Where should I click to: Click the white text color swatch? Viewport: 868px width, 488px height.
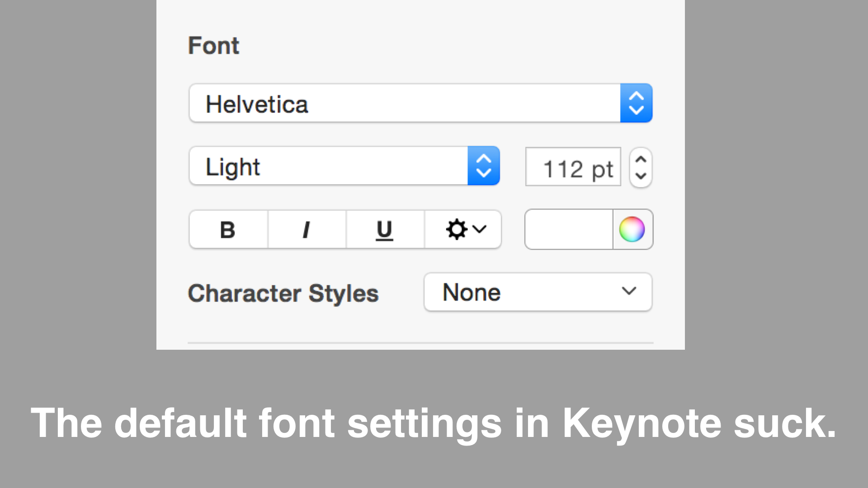point(569,229)
